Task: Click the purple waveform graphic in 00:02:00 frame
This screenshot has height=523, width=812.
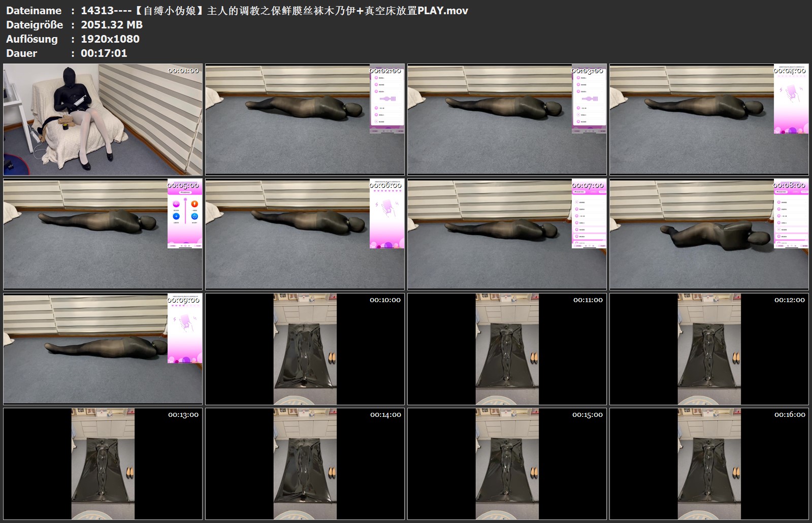Action: point(388,99)
